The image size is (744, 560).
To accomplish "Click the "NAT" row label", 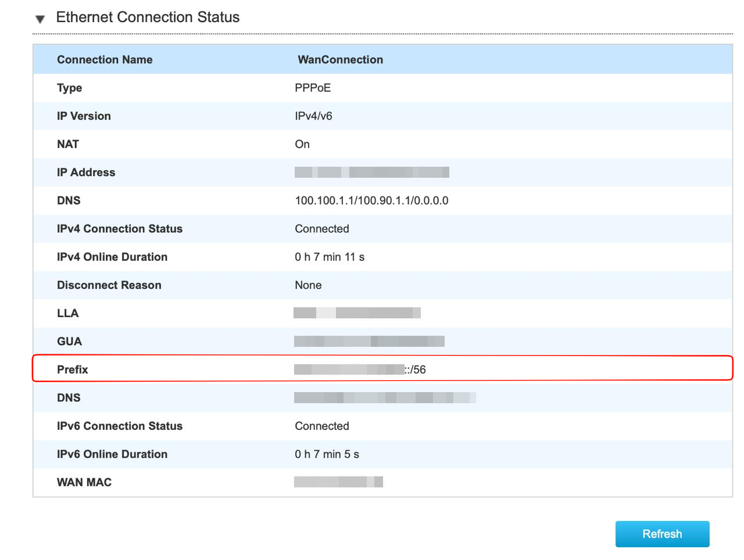I will tap(68, 144).
